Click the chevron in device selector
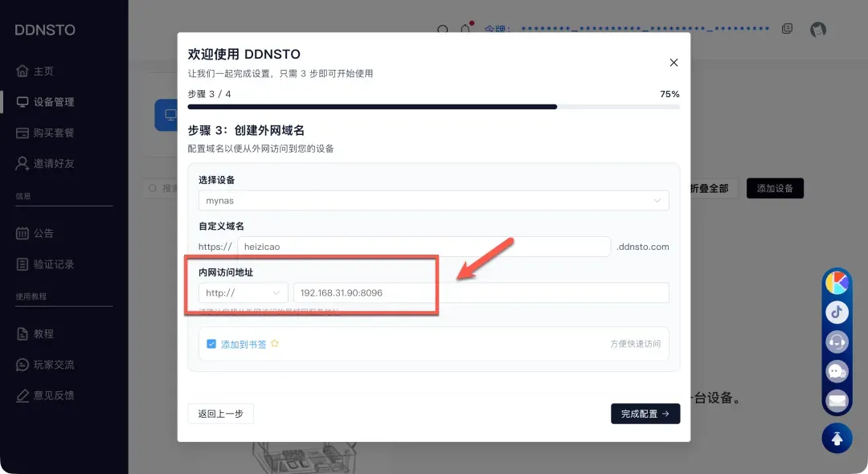The image size is (868, 474). tap(657, 200)
